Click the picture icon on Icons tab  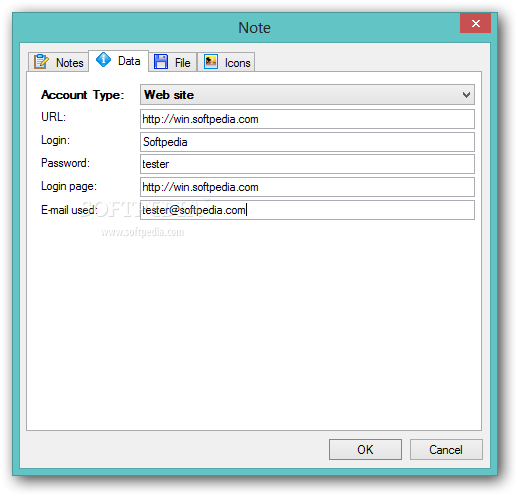point(211,62)
